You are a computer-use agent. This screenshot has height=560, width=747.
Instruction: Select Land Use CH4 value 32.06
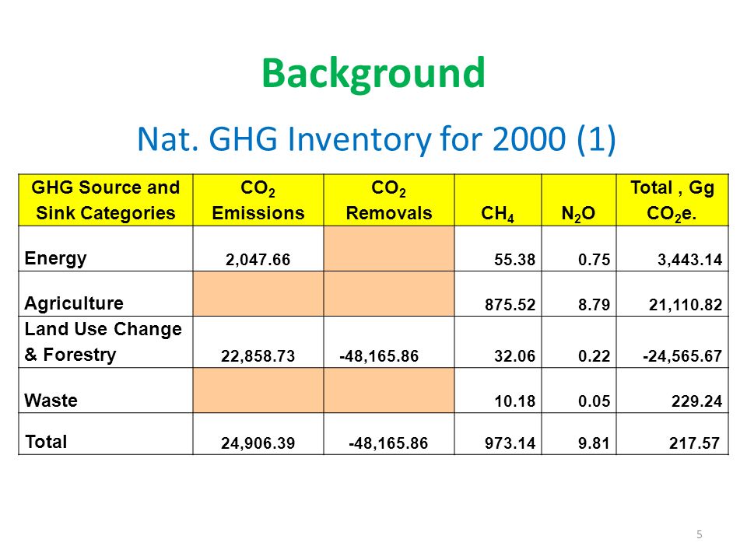[514, 356]
